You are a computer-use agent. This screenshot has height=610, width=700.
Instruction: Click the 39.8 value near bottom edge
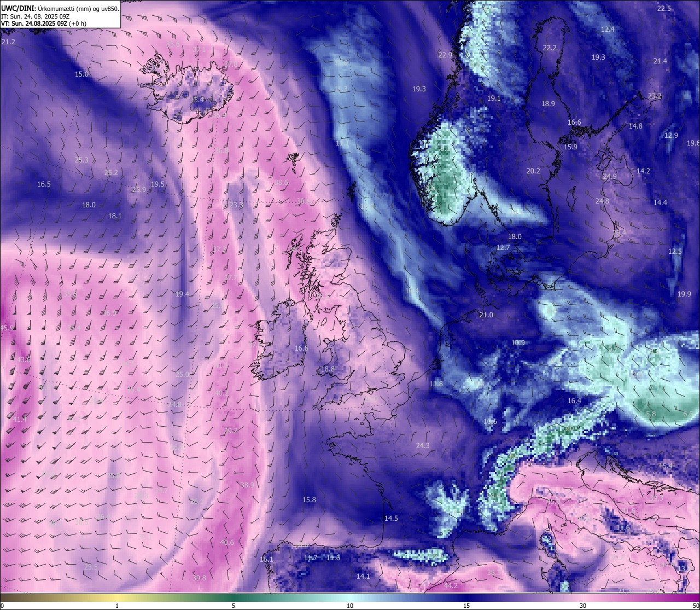click(199, 578)
